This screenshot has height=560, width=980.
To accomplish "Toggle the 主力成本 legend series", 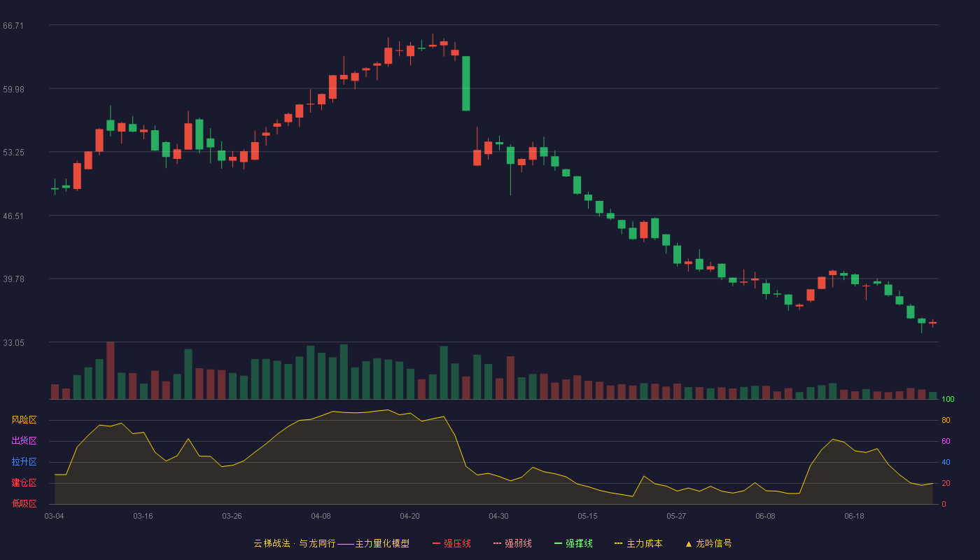I will coord(638,543).
